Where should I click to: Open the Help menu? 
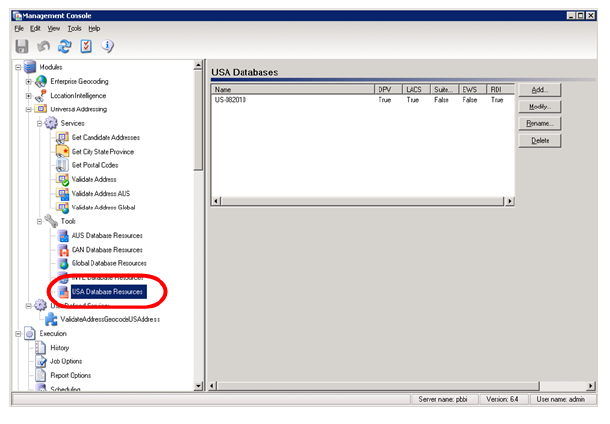click(94, 28)
